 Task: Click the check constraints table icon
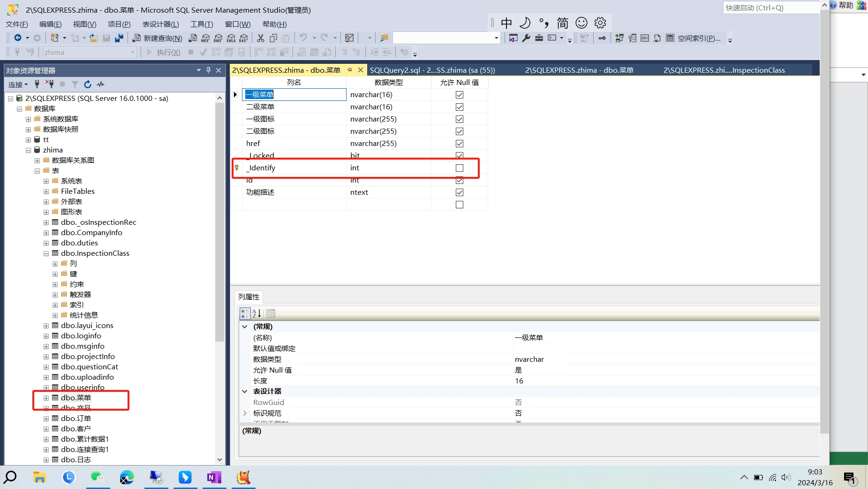(x=670, y=38)
